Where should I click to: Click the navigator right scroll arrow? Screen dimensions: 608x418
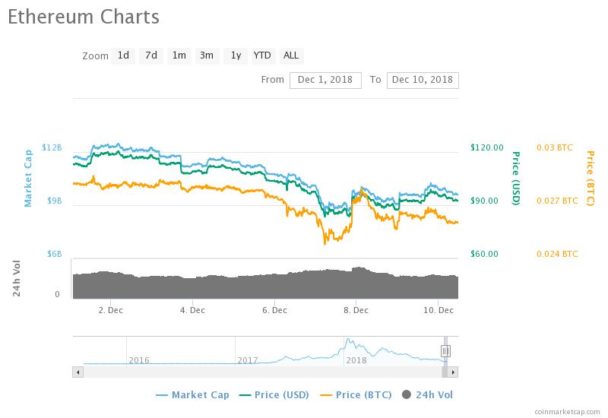pyautogui.click(x=453, y=372)
